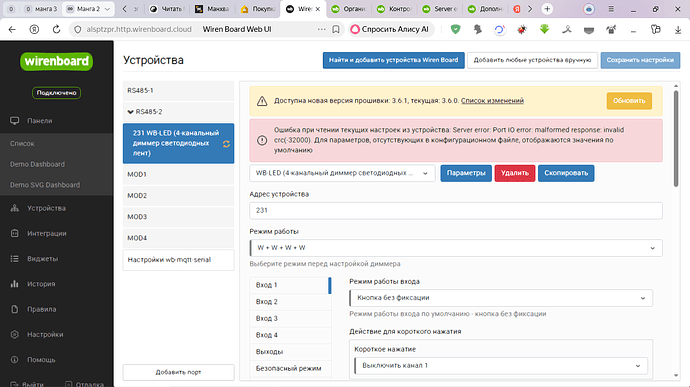Click Спросить Алису AI button

click(390, 29)
